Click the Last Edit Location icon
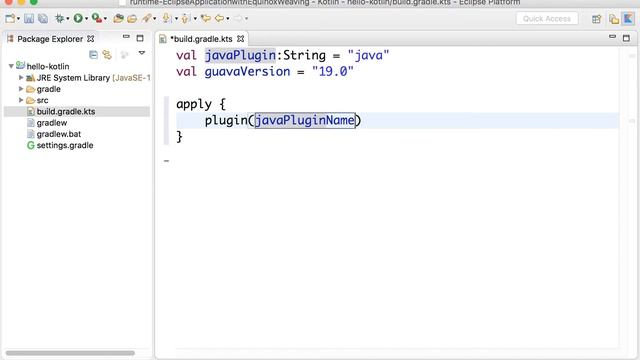The height and width of the screenshot is (360, 640). tap(206, 18)
